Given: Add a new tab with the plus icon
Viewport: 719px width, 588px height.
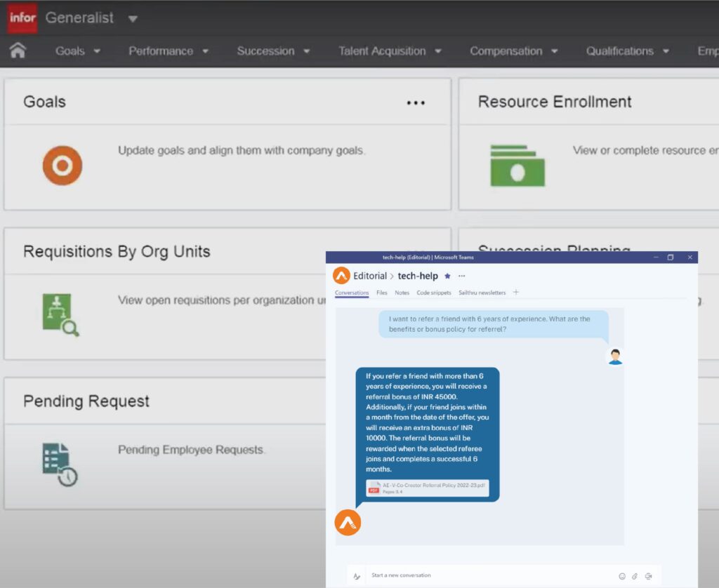Looking at the screenshot, I should point(516,293).
